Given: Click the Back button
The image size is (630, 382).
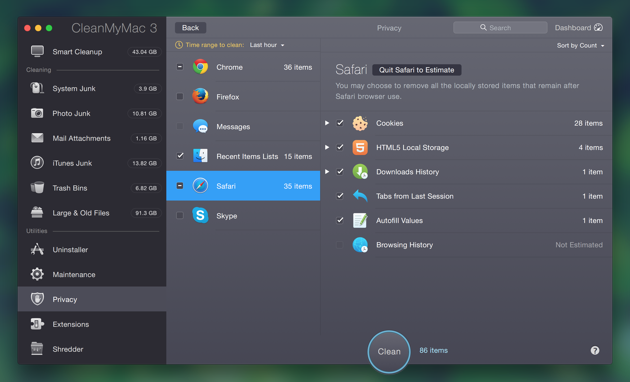Looking at the screenshot, I should 190,27.
